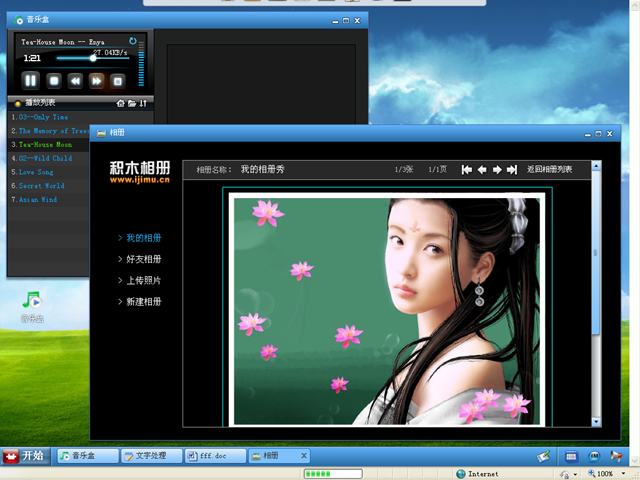Open the 开始 start button
Screen dimensions: 640x480
24,456
